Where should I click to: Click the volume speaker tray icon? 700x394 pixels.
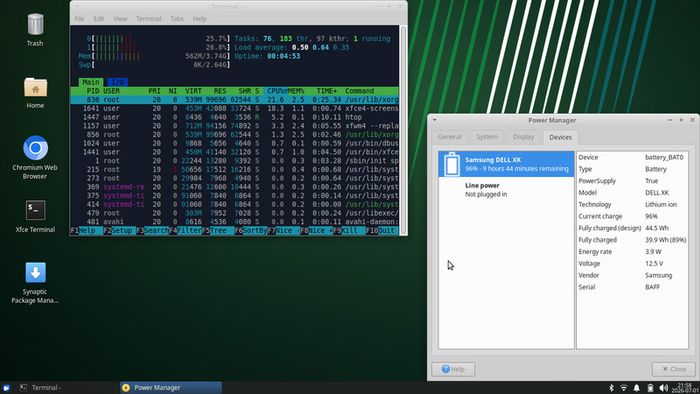663,388
